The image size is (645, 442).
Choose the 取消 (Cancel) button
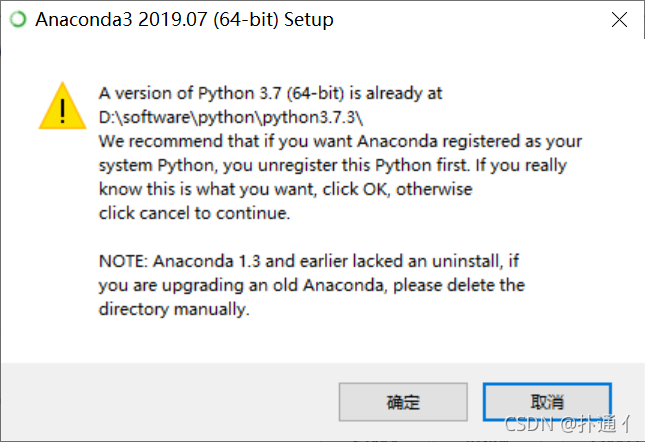[547, 402]
